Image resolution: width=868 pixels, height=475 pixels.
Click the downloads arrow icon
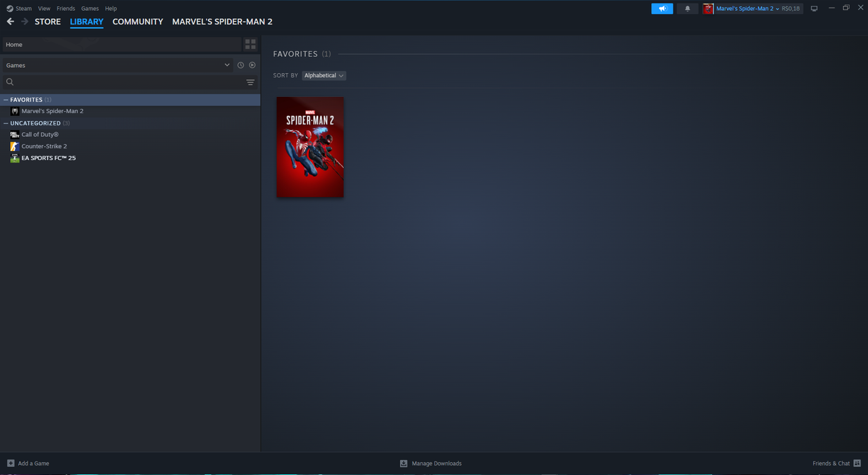coord(403,463)
